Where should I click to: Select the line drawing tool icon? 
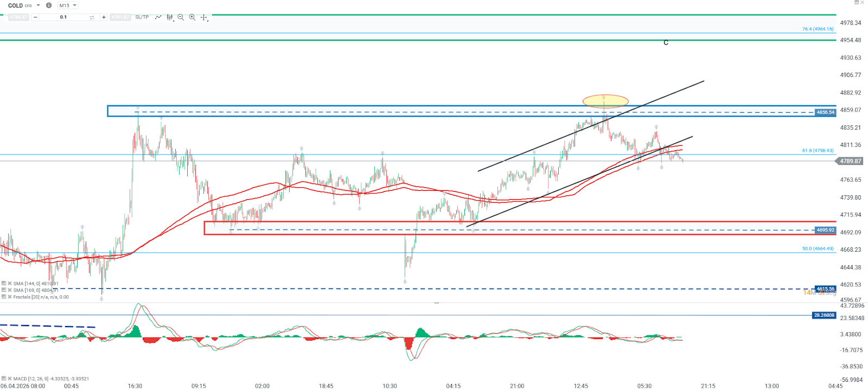click(x=158, y=17)
